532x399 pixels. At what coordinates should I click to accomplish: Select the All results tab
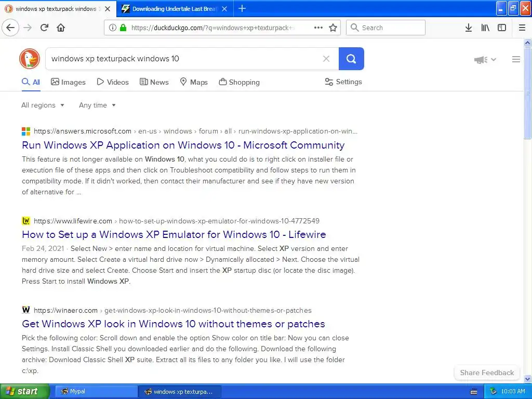click(31, 82)
